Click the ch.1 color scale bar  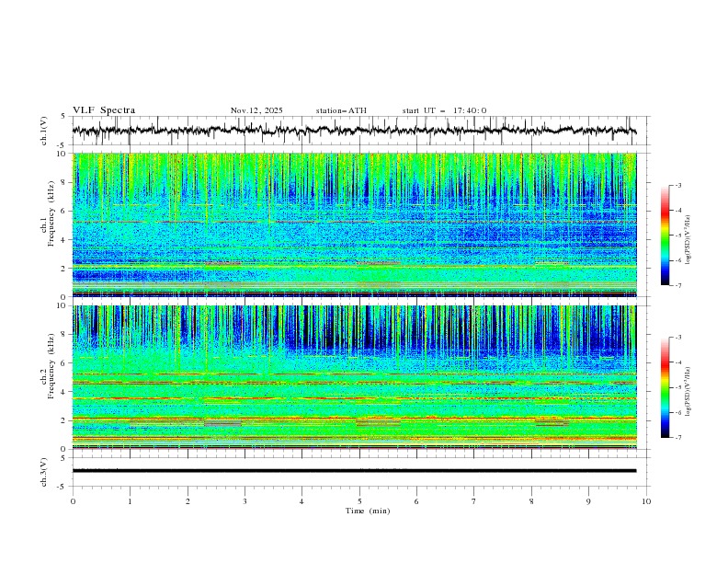pyautogui.click(x=665, y=236)
